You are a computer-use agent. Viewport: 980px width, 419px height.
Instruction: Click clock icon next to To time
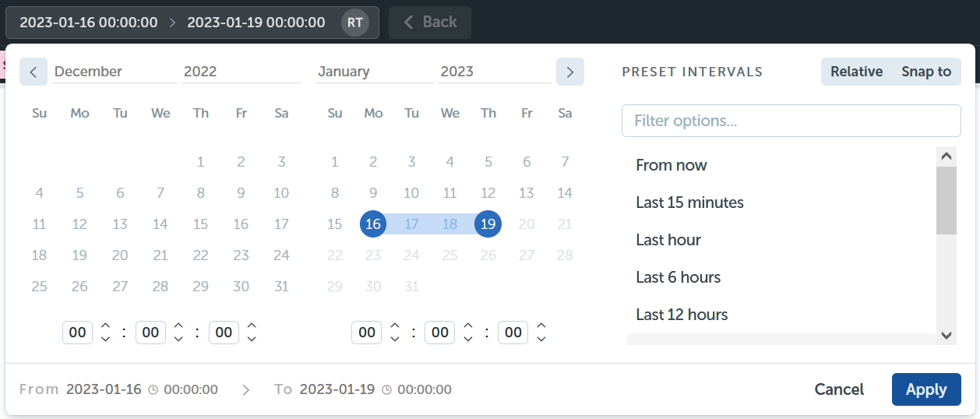[x=386, y=389]
